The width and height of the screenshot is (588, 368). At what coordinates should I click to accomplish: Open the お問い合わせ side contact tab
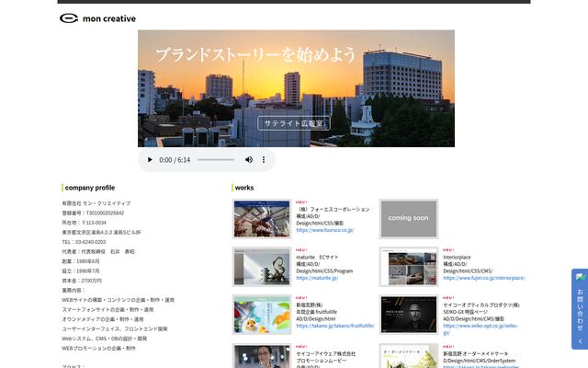point(580,309)
